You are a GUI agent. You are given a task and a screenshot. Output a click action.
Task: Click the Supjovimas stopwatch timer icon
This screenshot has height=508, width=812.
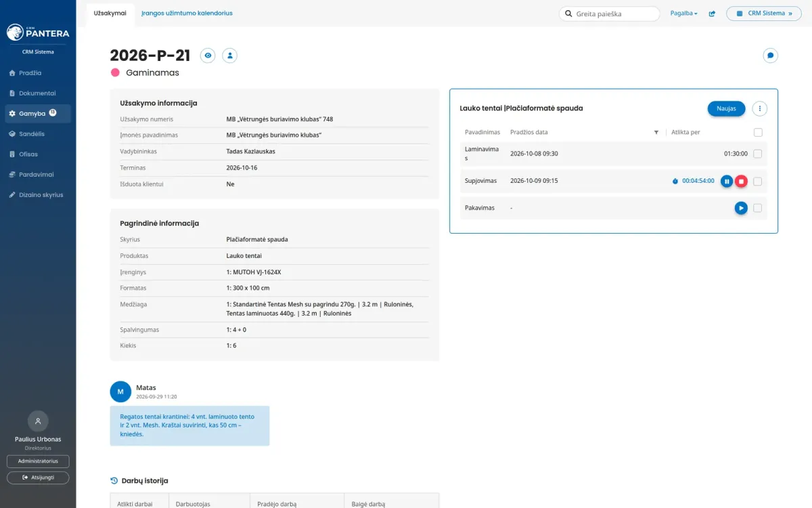pyautogui.click(x=675, y=181)
